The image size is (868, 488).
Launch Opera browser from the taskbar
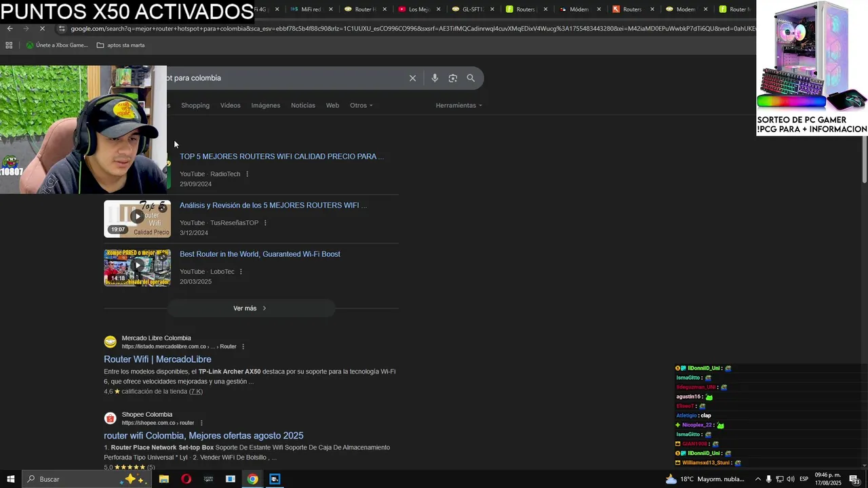(x=186, y=479)
